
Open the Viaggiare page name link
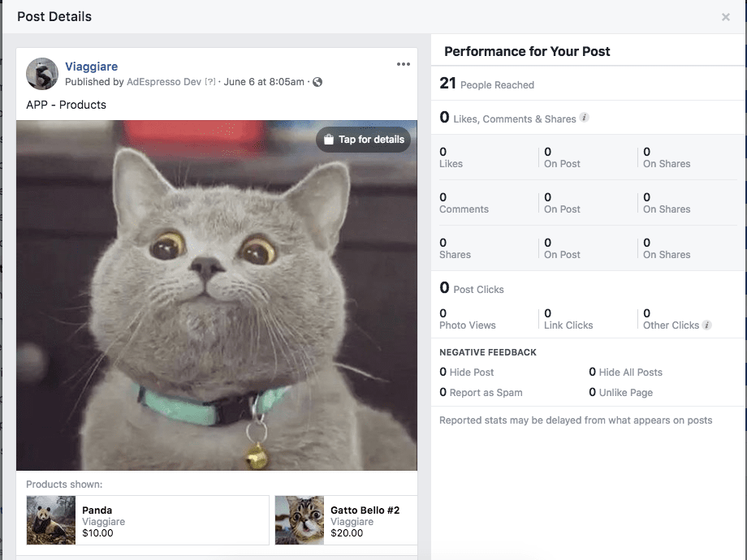[92, 67]
